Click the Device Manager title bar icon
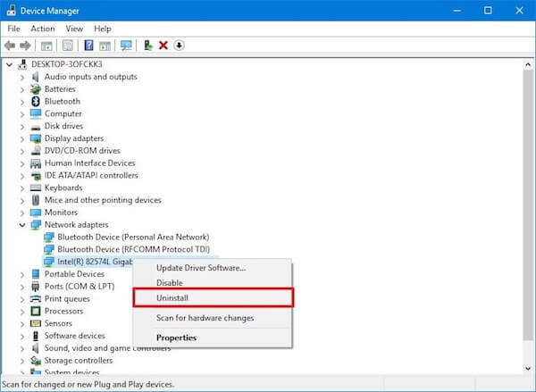536x392 pixels. pos(11,11)
